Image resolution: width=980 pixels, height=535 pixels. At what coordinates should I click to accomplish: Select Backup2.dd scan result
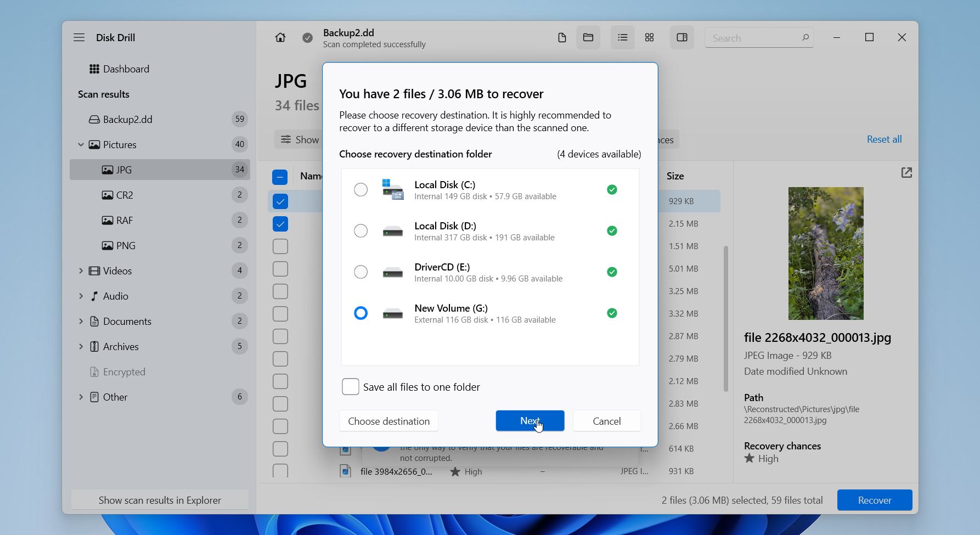point(160,120)
